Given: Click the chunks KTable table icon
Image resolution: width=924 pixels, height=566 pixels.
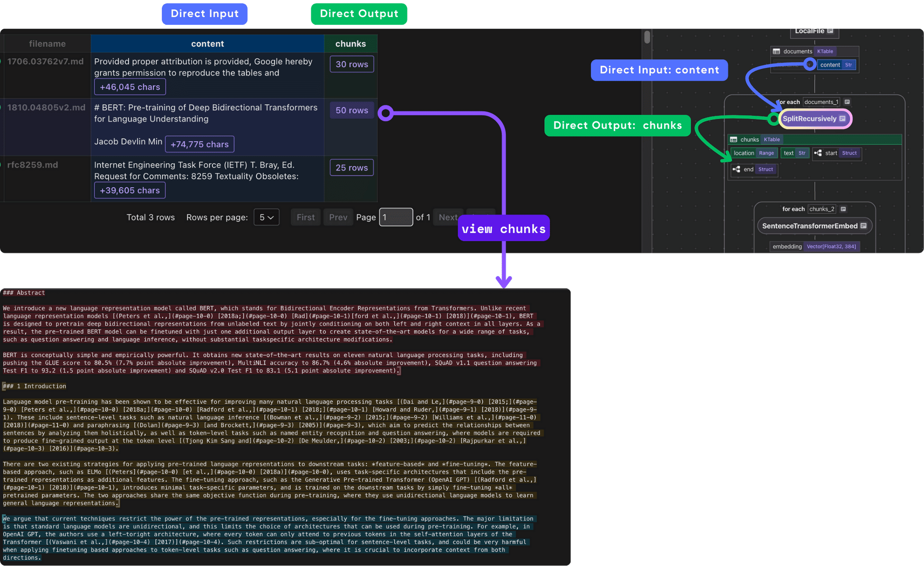Looking at the screenshot, I should [734, 139].
